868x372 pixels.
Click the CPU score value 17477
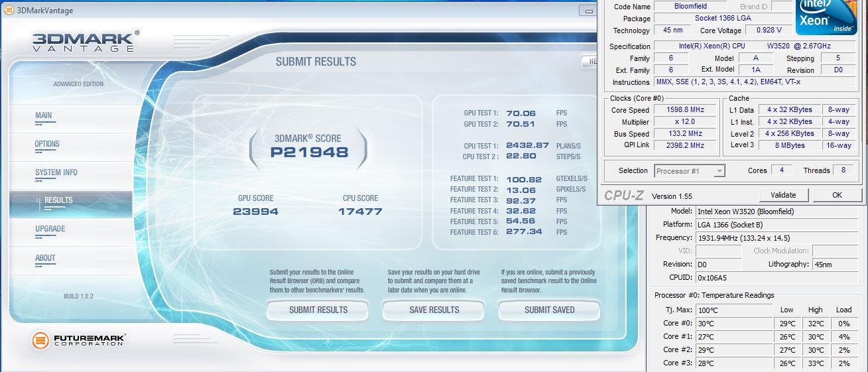pyautogui.click(x=360, y=212)
